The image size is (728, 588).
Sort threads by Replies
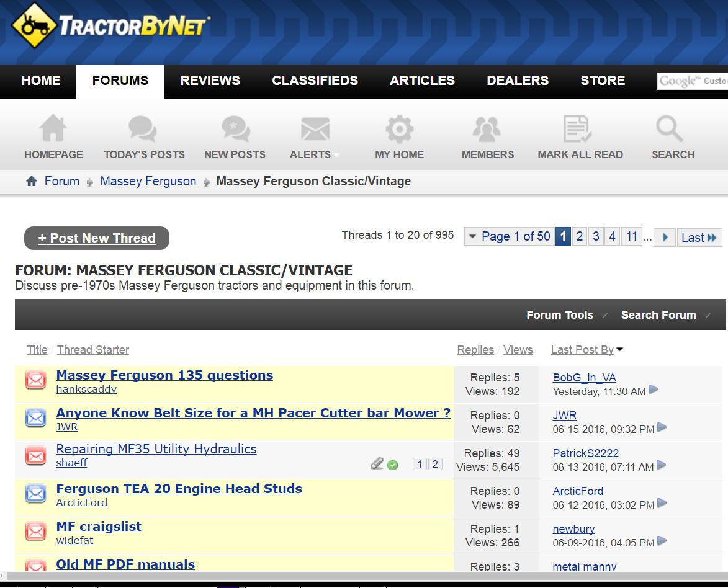click(475, 349)
